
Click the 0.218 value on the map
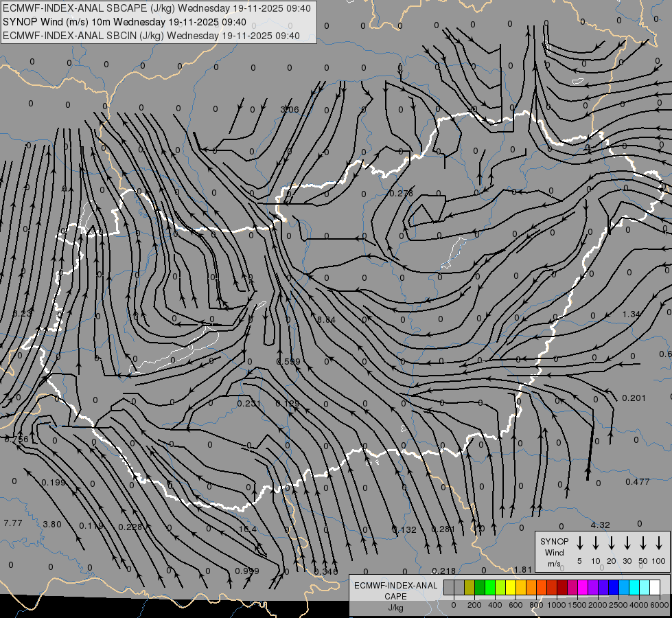(x=444, y=571)
